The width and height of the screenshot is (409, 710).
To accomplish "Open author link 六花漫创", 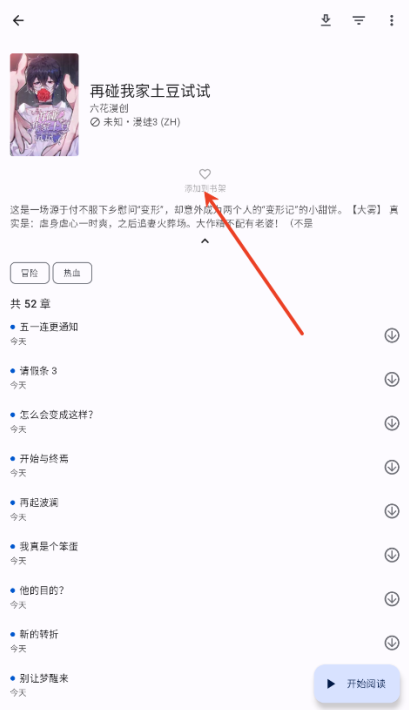I will (109, 109).
